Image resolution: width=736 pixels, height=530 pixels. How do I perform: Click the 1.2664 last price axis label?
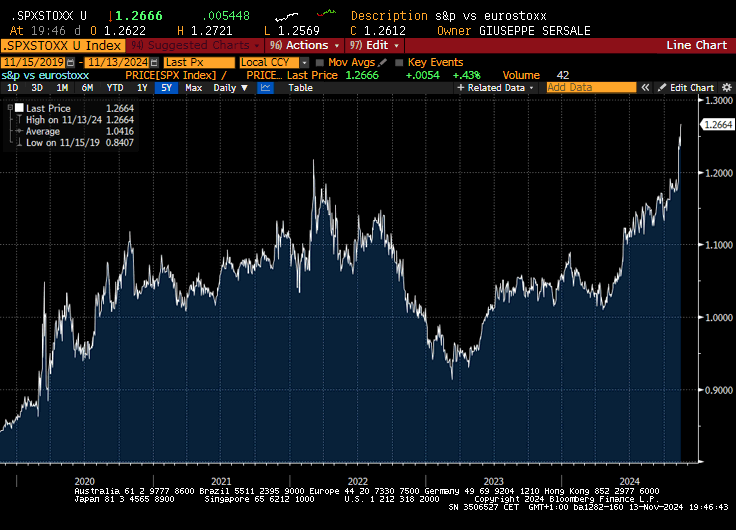[x=717, y=124]
